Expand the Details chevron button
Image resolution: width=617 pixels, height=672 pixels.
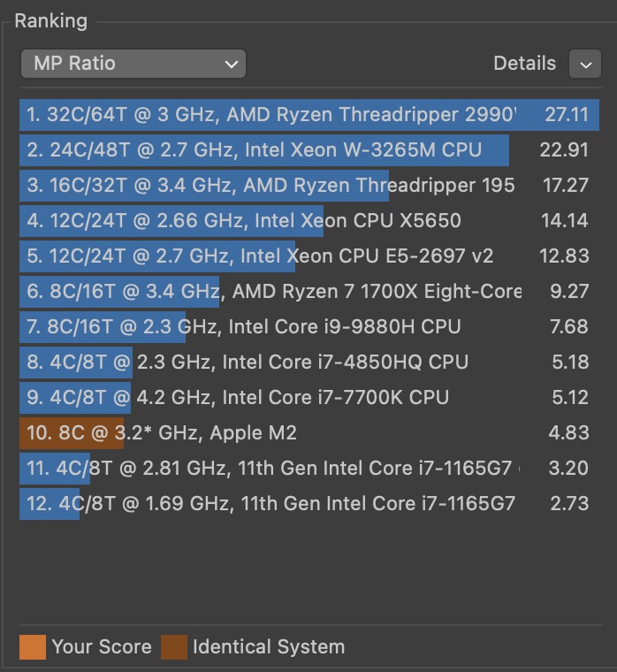585,64
